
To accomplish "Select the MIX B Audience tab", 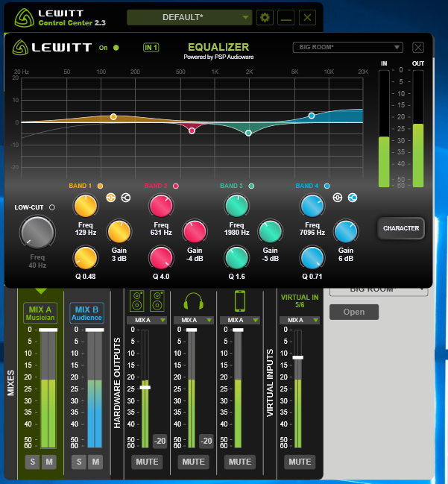I will coord(86,313).
